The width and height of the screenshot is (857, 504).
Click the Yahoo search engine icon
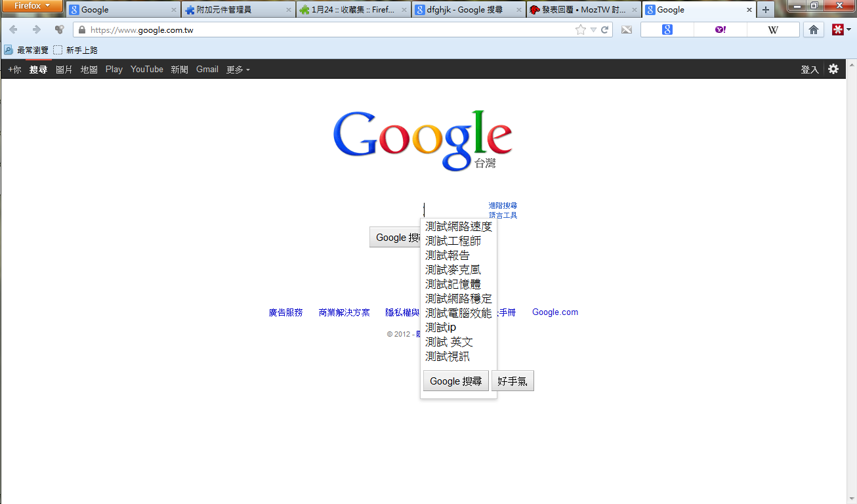(x=720, y=30)
